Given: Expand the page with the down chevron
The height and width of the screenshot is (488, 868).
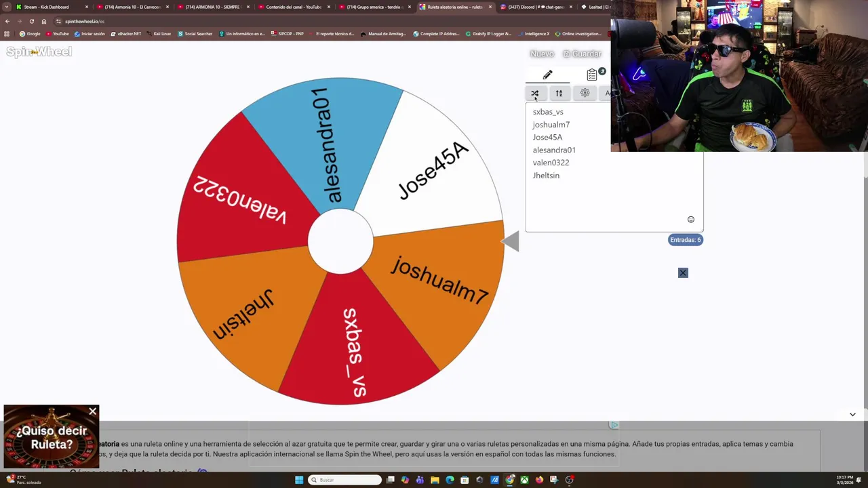Looking at the screenshot, I should (x=852, y=414).
